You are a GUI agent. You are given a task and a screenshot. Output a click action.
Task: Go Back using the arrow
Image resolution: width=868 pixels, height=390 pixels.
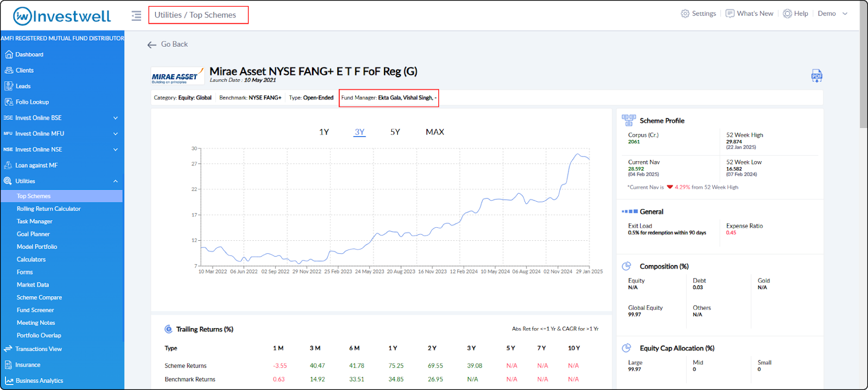click(168, 44)
